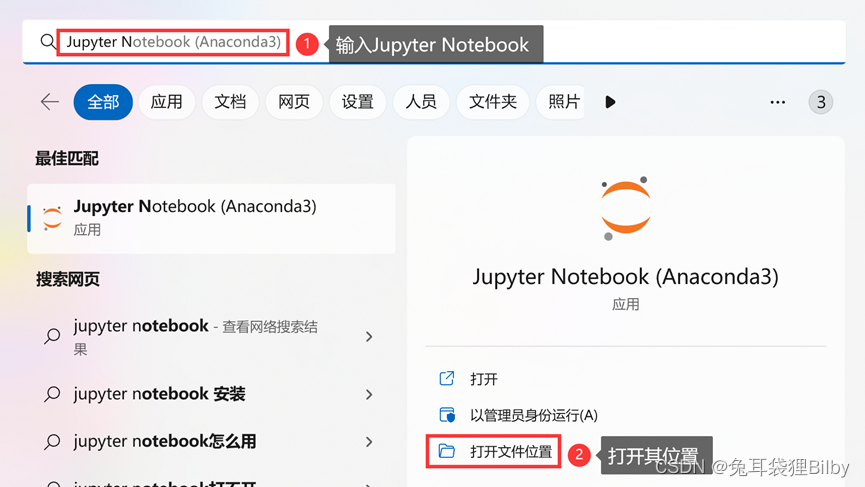Switch to the 文档 filter tab

point(230,102)
